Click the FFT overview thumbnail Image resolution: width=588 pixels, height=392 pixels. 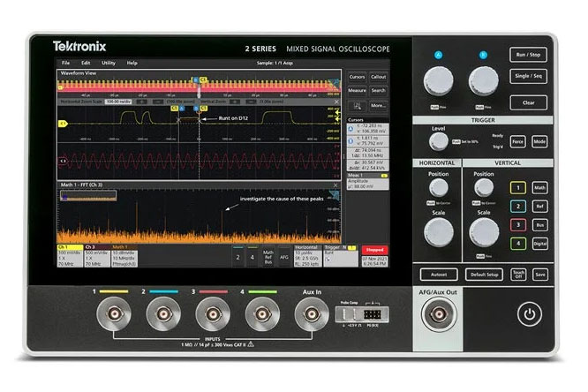tap(88, 195)
